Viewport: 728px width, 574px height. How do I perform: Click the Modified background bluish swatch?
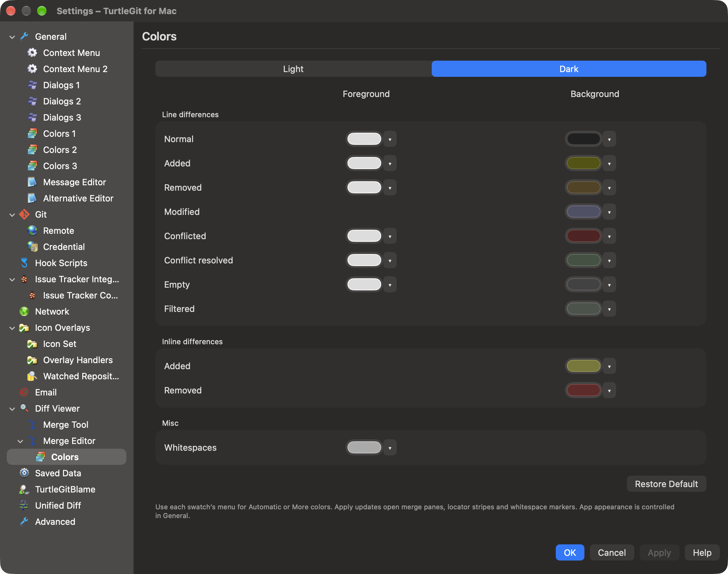[583, 212]
